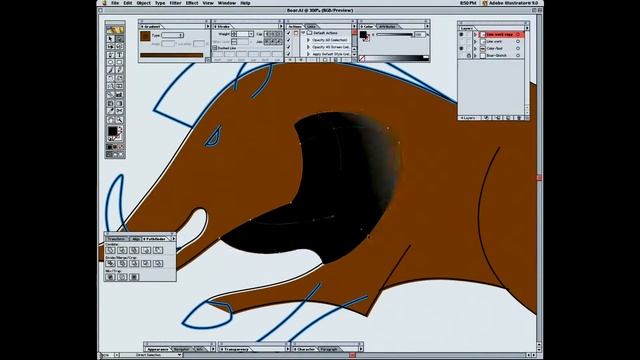Show the Line work layer
640x360 pixels.
(462, 42)
